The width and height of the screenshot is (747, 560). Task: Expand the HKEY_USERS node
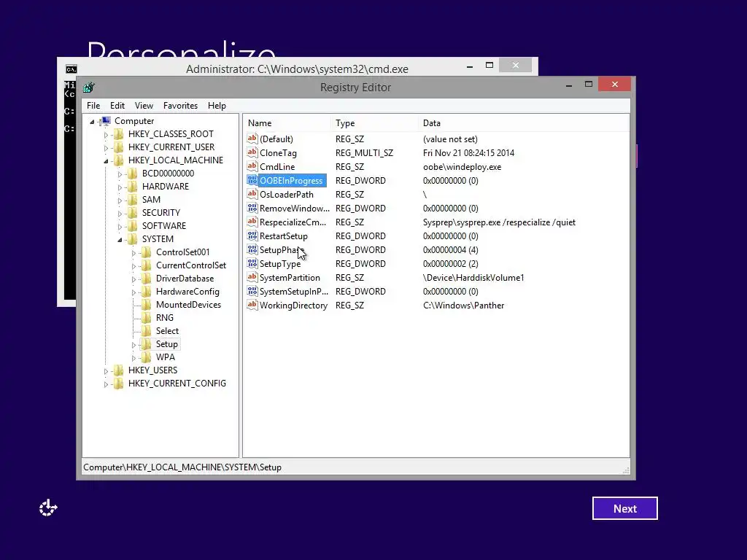click(x=106, y=371)
